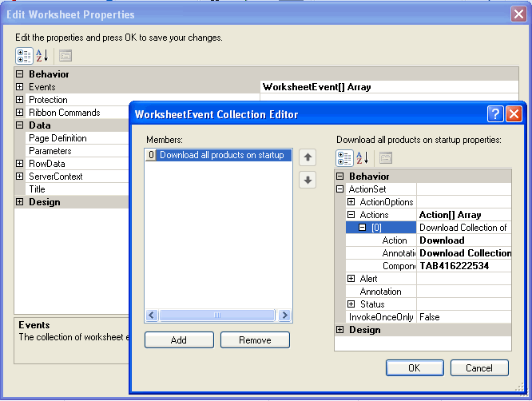Screen dimensions: 532x401
Task: Expand the Protection property node
Action: 20,99
